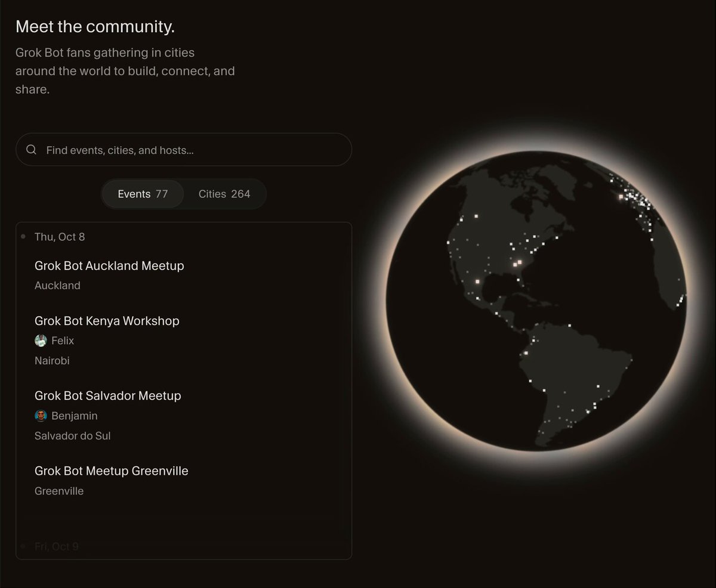Image resolution: width=716 pixels, height=588 pixels.
Task: Click Benjamin's avatar icon
Action: point(41,416)
